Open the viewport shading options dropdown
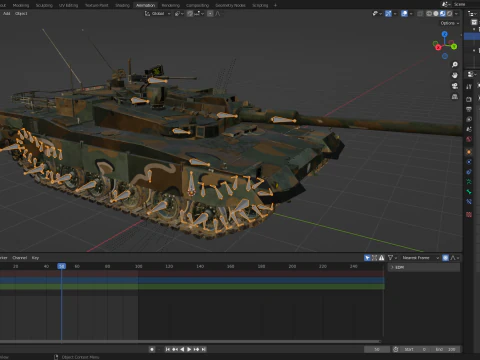Viewport: 480px width, 360px height. [456, 14]
